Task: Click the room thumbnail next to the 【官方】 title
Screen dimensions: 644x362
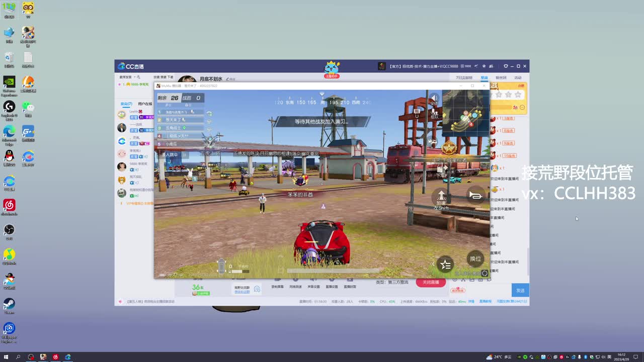Action: [x=382, y=66]
